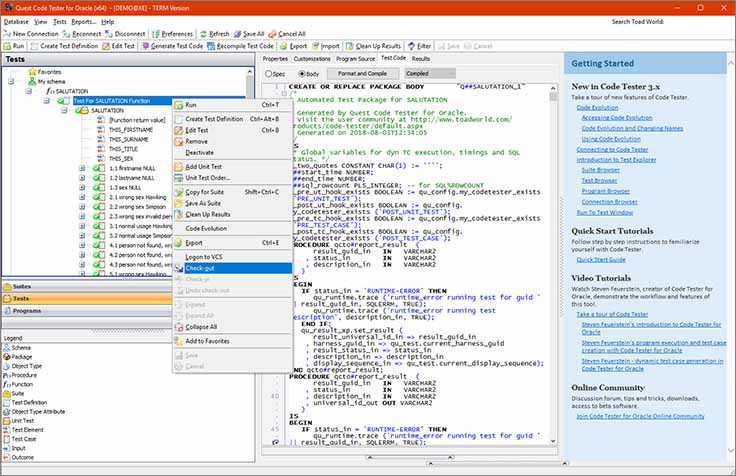Open the View menu
Viewport: 736px width, 476px height.
tap(41, 22)
